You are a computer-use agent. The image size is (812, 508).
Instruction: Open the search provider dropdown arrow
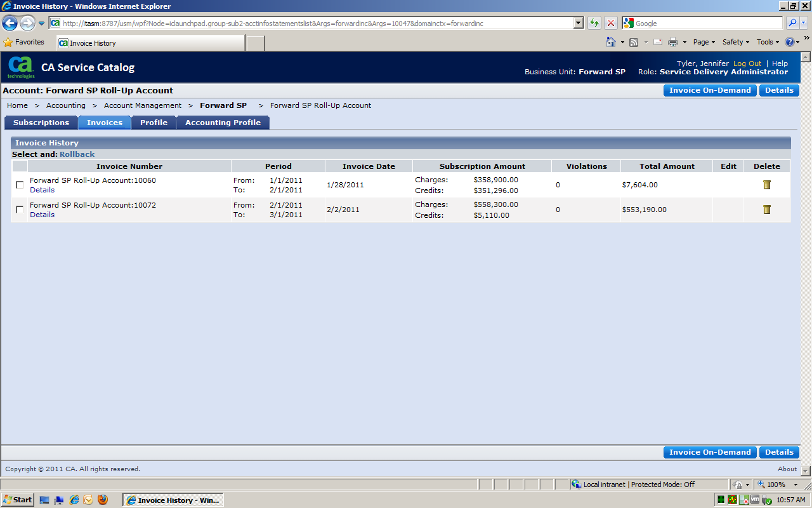804,23
